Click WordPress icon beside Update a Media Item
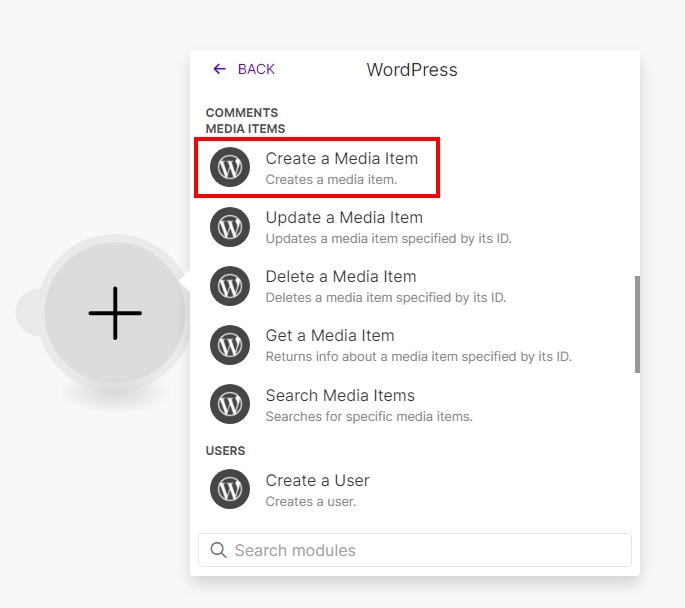Viewport: 685px width, 608px height. coord(230,227)
